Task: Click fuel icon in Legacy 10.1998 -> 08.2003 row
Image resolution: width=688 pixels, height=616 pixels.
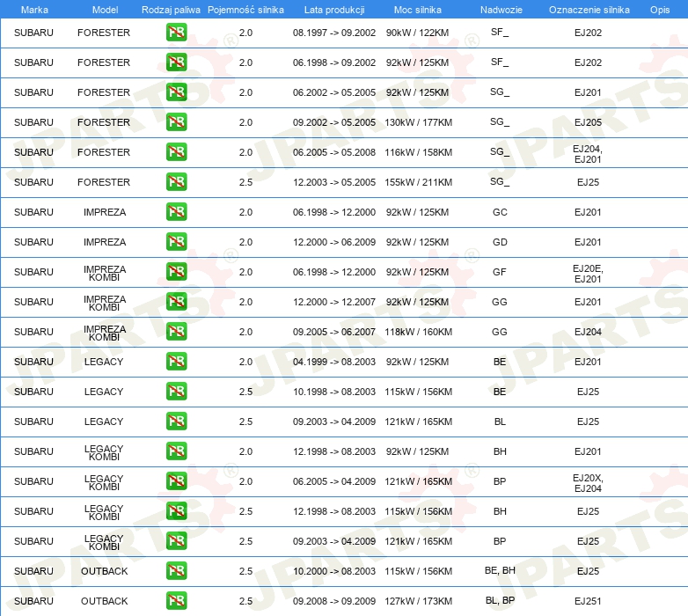Action: point(176,392)
